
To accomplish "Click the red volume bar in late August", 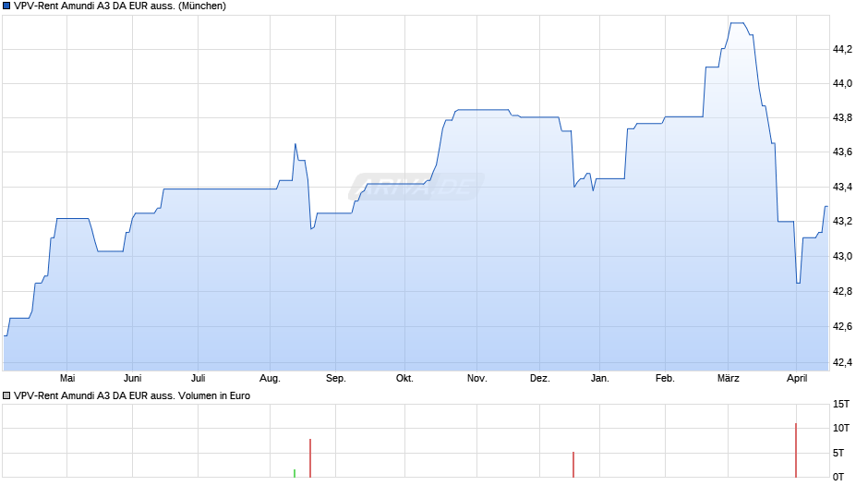I will pos(310,458).
